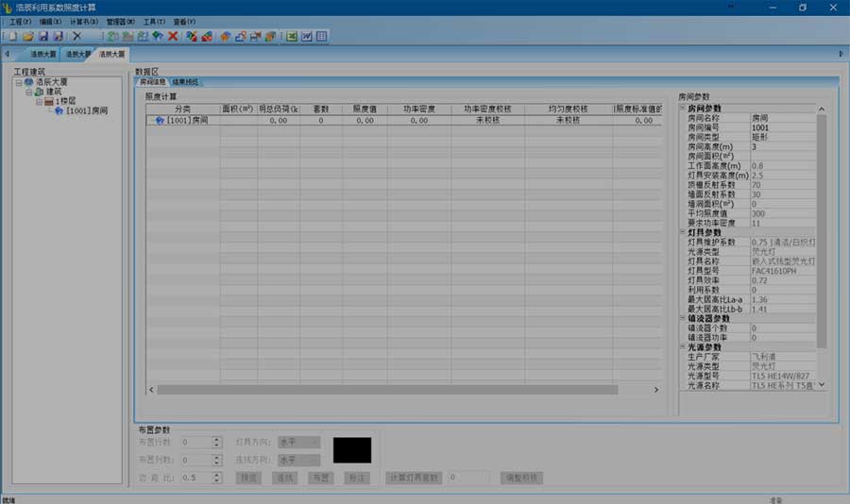Click the save floppy disk icon

click(43, 36)
